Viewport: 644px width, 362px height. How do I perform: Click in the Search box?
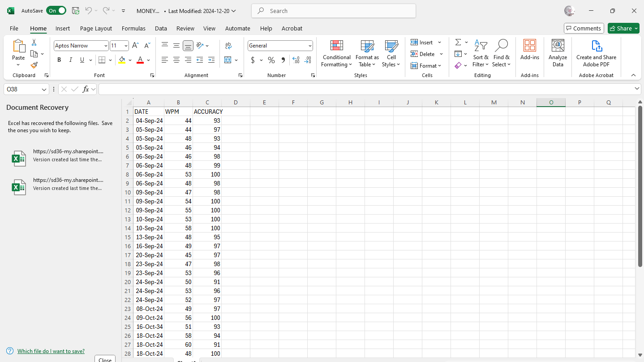coord(334,11)
